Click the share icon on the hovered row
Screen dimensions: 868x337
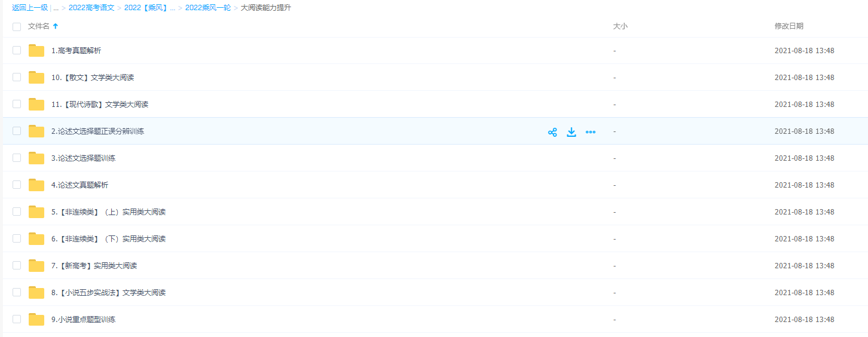coord(552,132)
